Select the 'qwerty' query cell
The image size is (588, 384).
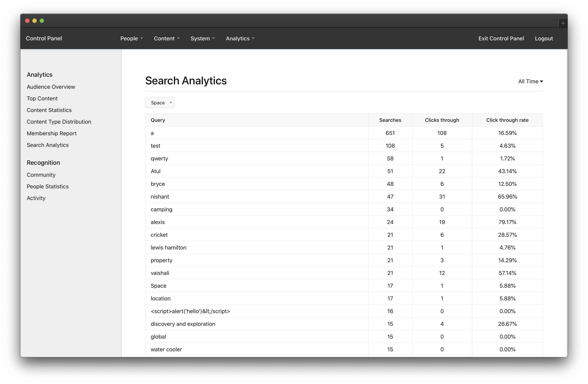click(257, 158)
